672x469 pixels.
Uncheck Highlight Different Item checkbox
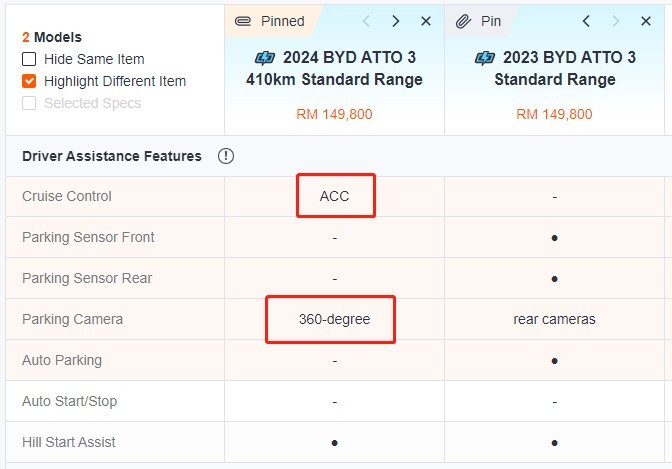tap(29, 81)
